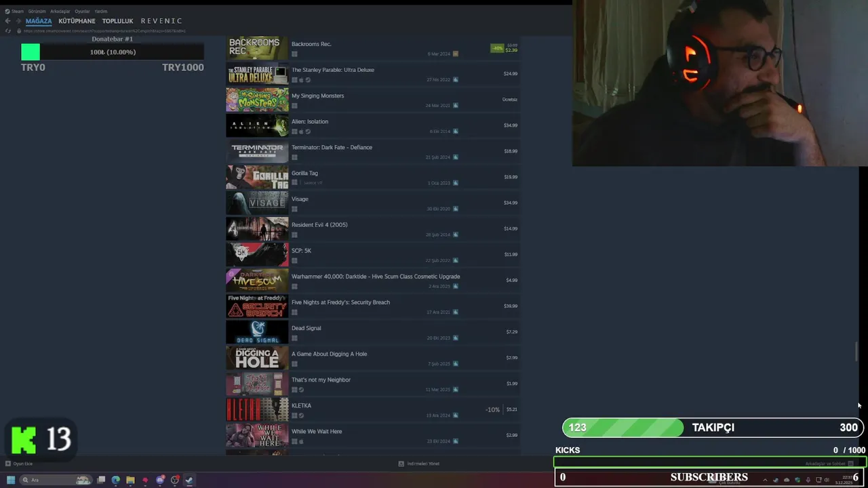Open İndirmeleri Yönet downloads manager

[x=419, y=464]
